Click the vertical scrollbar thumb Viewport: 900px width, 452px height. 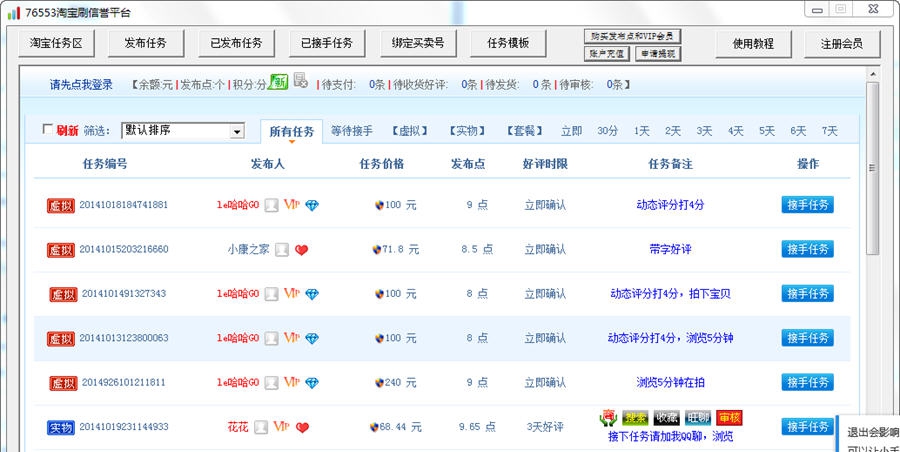point(872,168)
